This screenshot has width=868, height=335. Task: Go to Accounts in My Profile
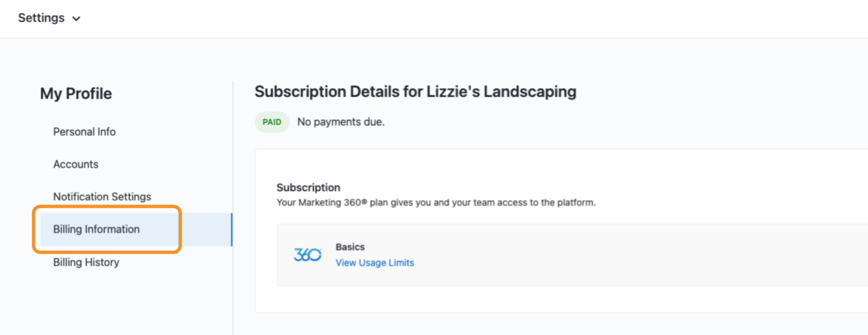(76, 164)
